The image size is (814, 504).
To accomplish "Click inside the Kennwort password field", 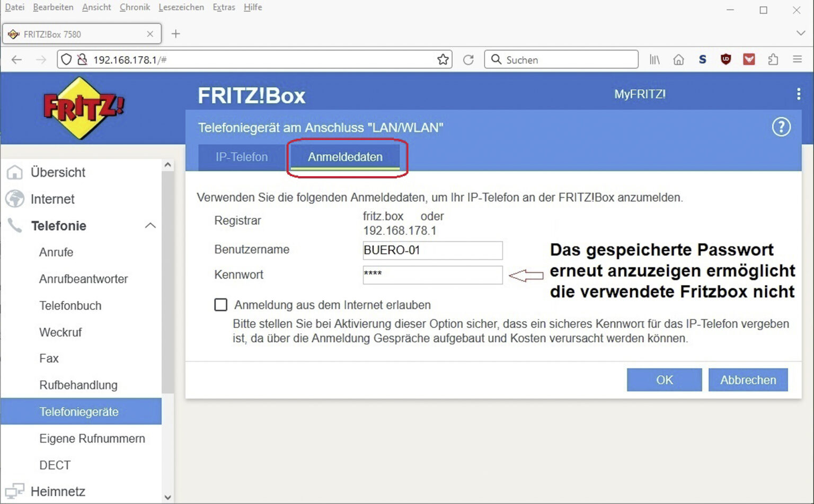I will (x=432, y=275).
